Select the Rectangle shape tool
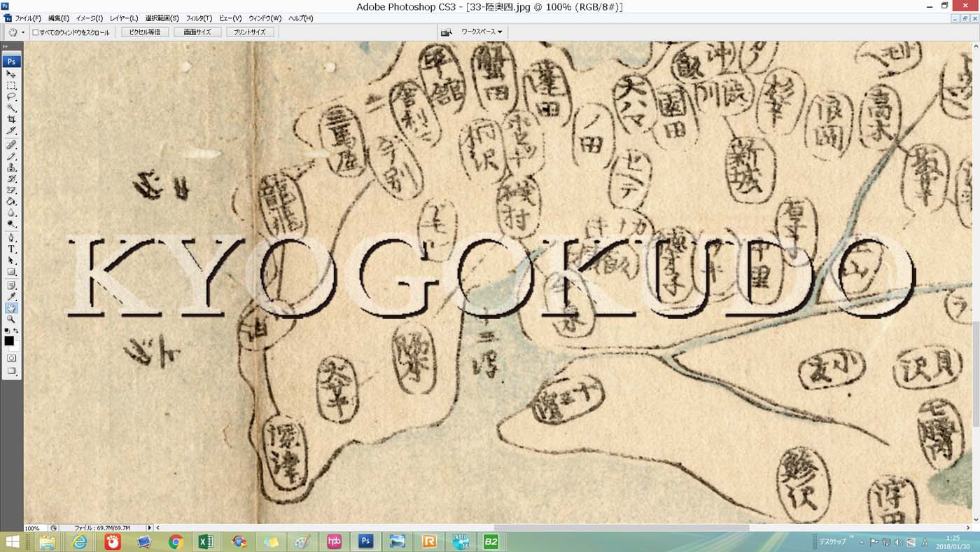The image size is (980, 552). (x=11, y=271)
